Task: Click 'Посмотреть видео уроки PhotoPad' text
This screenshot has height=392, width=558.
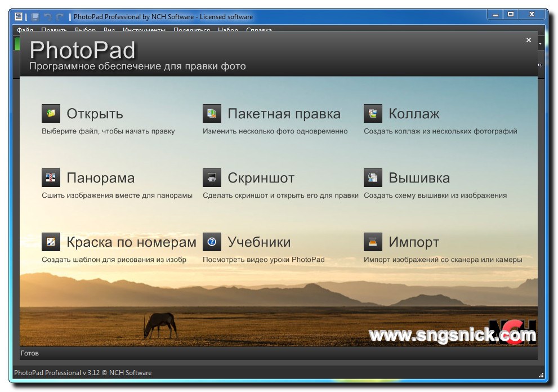Action: pyautogui.click(x=264, y=259)
